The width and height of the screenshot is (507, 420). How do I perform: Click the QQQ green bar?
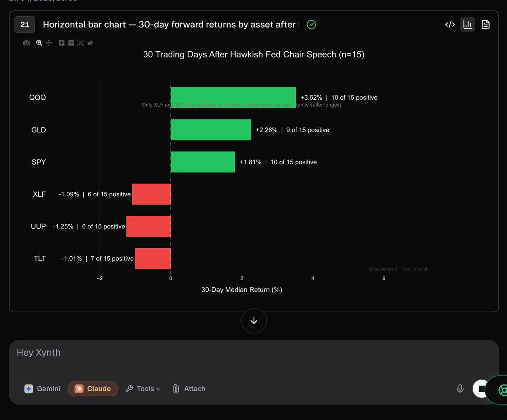[233, 98]
